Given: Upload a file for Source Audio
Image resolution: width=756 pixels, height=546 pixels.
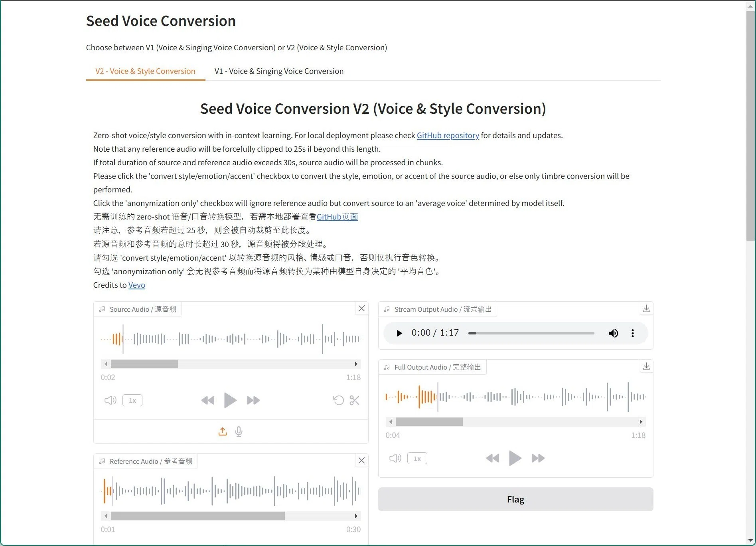Looking at the screenshot, I should click(x=223, y=431).
